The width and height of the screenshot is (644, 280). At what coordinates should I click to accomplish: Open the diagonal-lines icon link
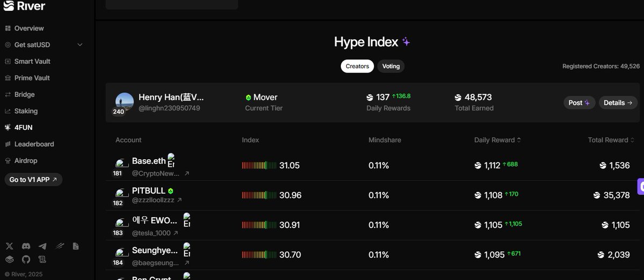tap(60, 246)
